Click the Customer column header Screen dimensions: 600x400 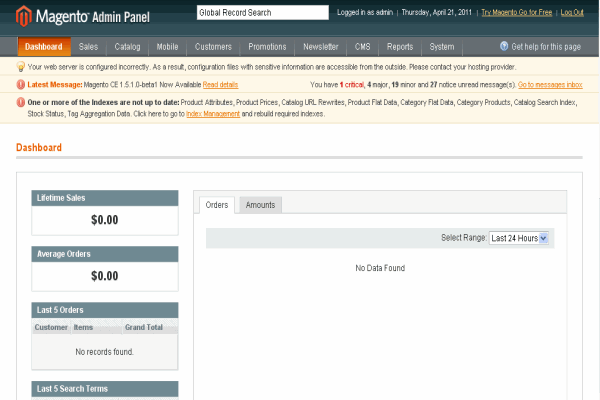click(x=51, y=327)
